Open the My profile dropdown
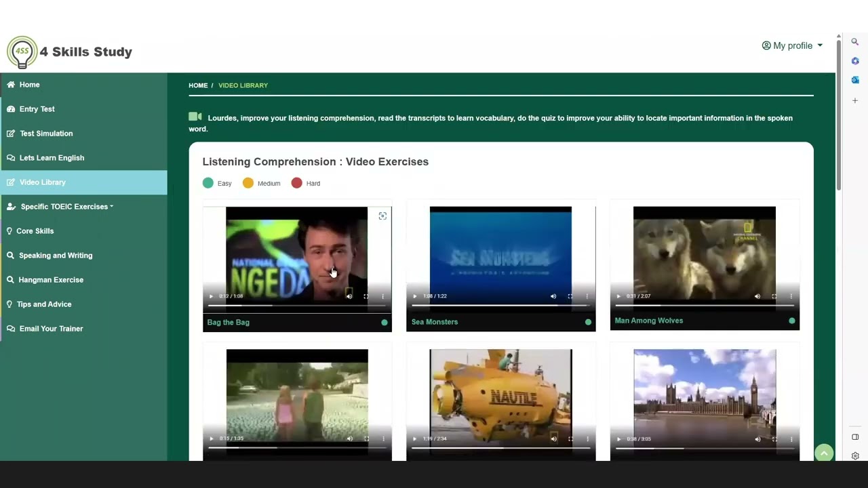The width and height of the screenshot is (868, 488). tap(792, 45)
